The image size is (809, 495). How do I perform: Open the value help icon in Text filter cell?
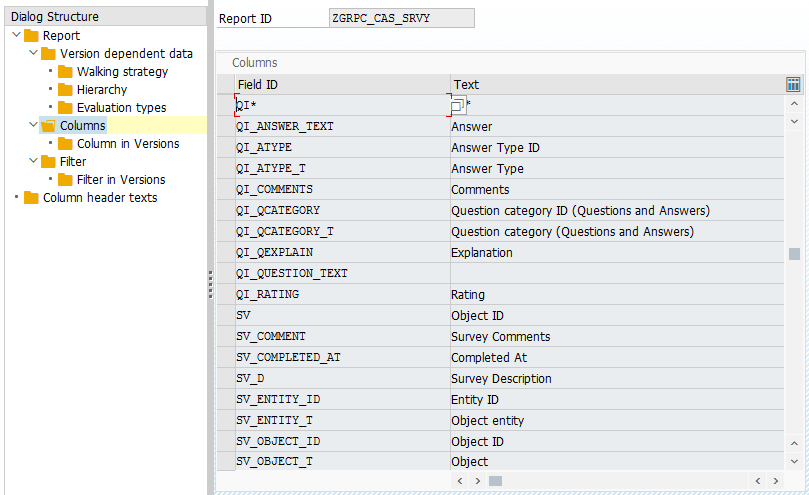click(x=458, y=105)
